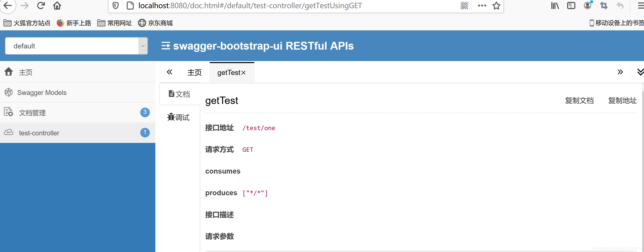This screenshot has height=252, width=644.
Task: Select the GET request method text
Action: [x=248, y=149]
